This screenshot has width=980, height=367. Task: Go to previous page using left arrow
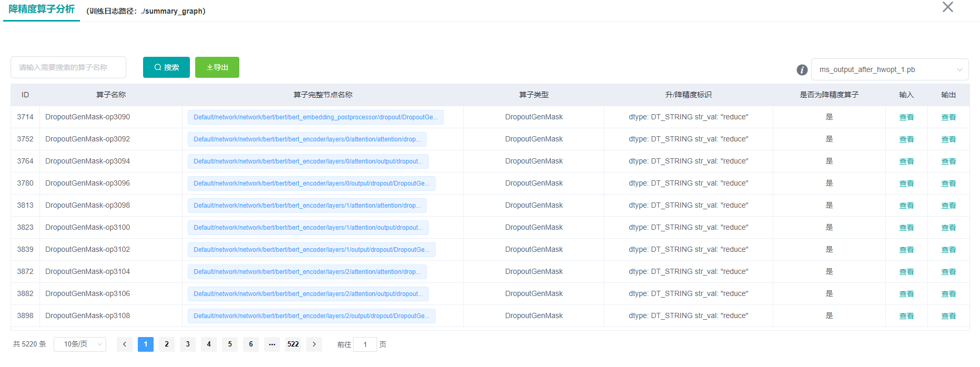[x=125, y=344]
